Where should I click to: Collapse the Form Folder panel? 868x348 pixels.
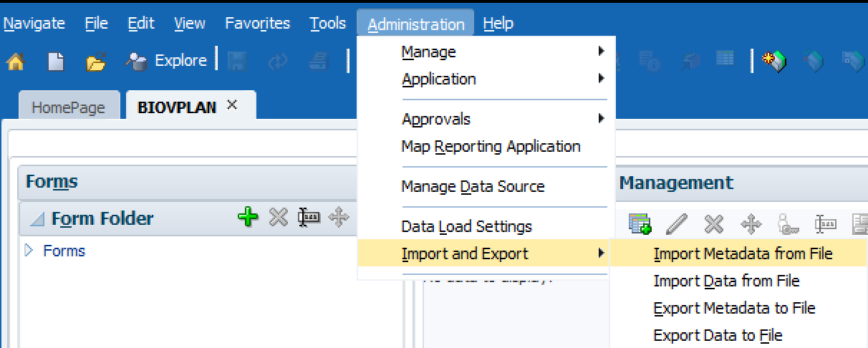point(37,218)
